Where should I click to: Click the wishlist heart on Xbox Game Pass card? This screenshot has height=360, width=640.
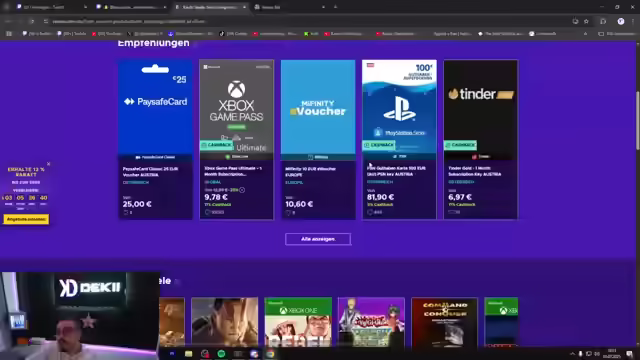click(207, 212)
